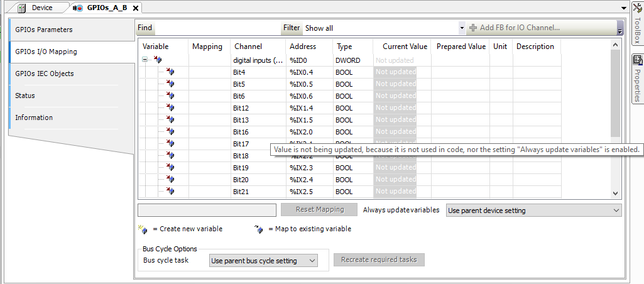Screen dimensions: 644x284
Task: Sort by the Address column header
Action: click(302, 46)
